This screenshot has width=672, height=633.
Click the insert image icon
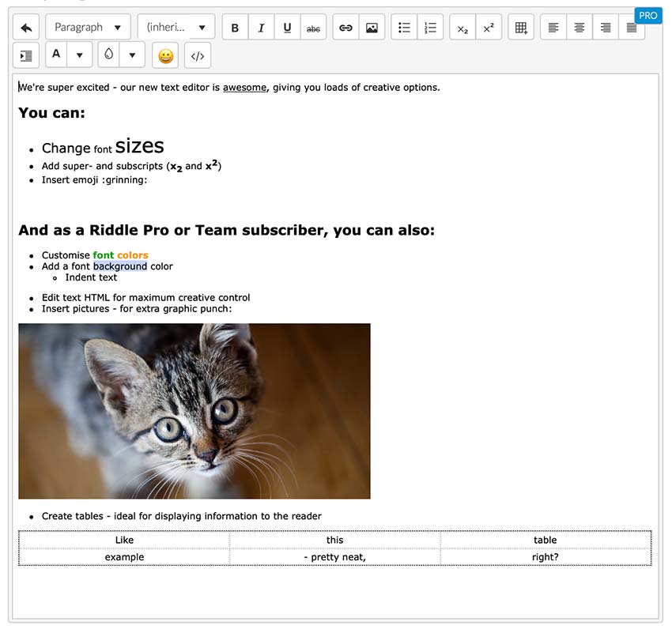[372, 28]
